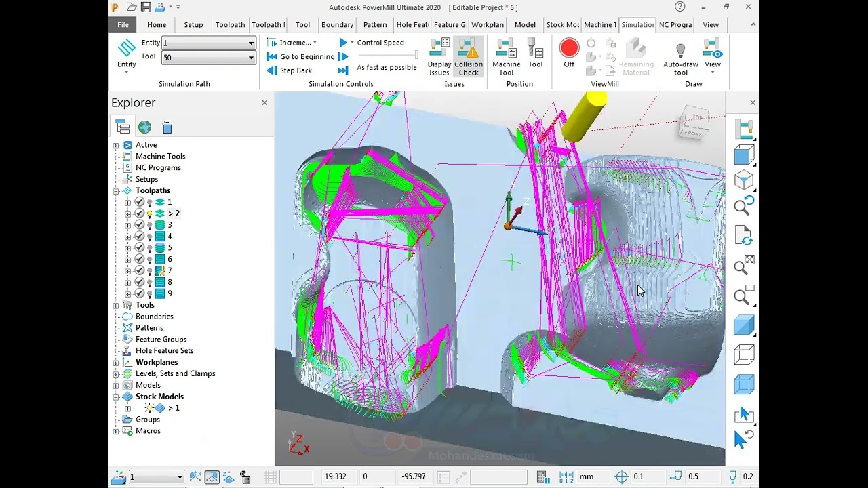This screenshot has height=488, width=868.
Task: Switch to the Pattern tab
Action: point(375,24)
